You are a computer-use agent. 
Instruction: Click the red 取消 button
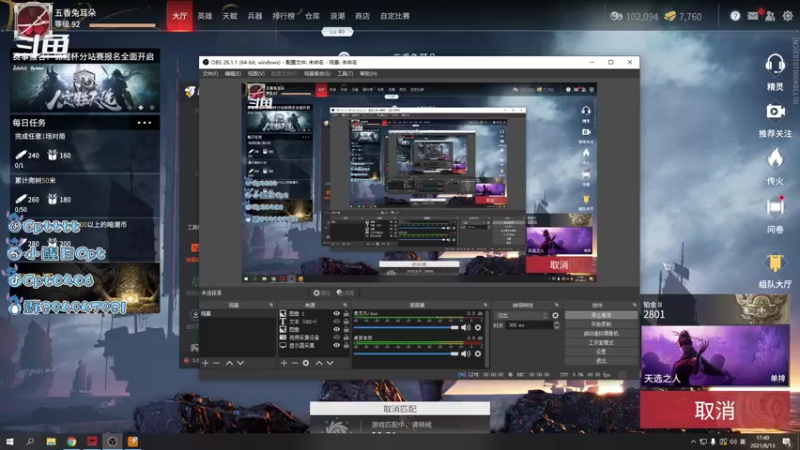[x=714, y=410]
